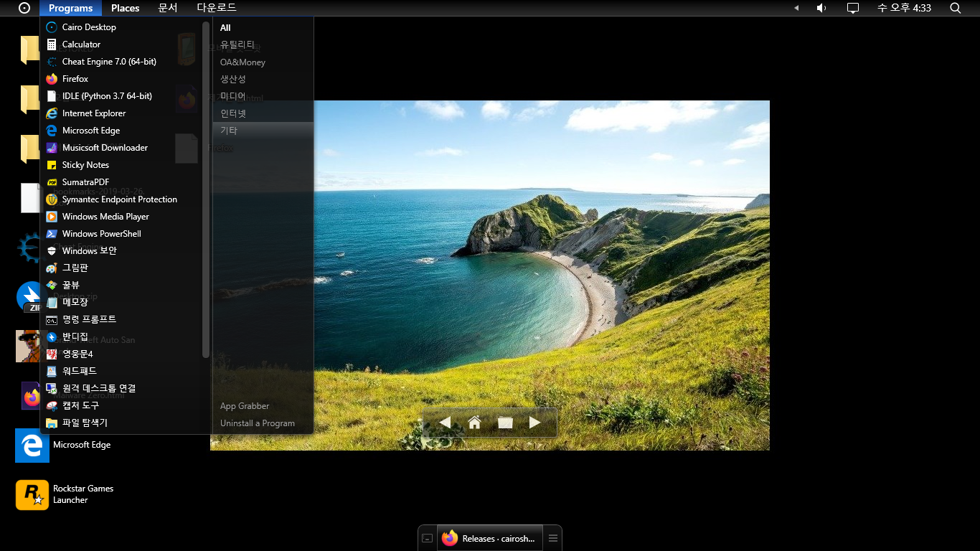Choose the 인터넷 category
Viewport: 980px width, 551px height.
263,113
